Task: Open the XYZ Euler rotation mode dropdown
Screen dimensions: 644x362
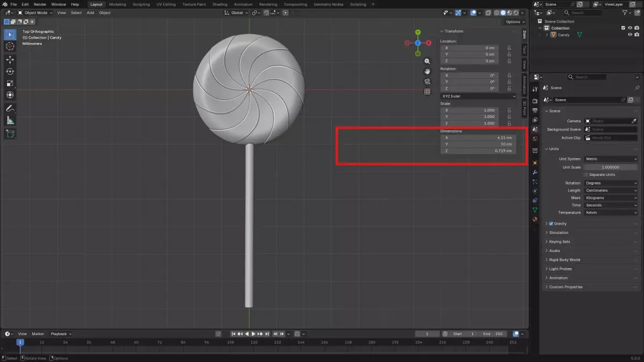Action: tap(479, 96)
